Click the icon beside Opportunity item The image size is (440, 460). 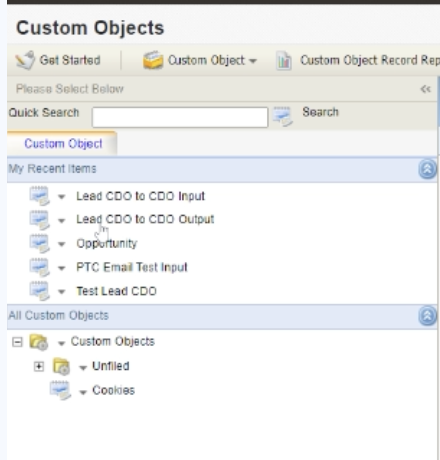pos(39,243)
